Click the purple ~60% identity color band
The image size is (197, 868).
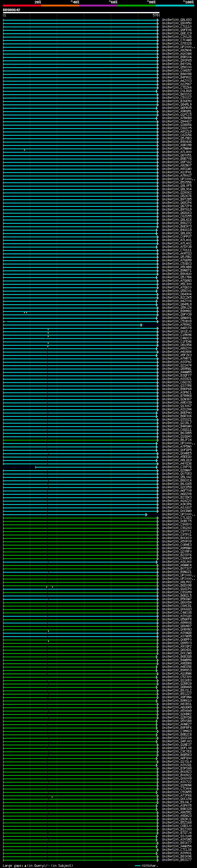[99, 6]
